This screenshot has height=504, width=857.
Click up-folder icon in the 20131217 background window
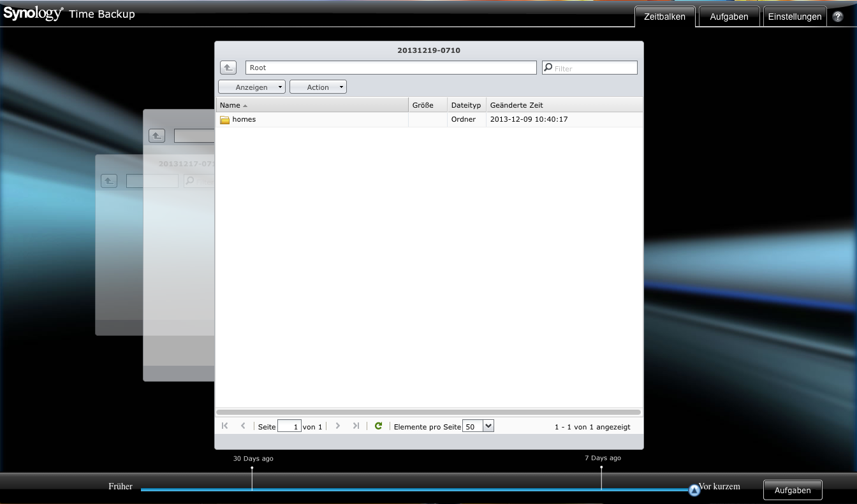109,181
